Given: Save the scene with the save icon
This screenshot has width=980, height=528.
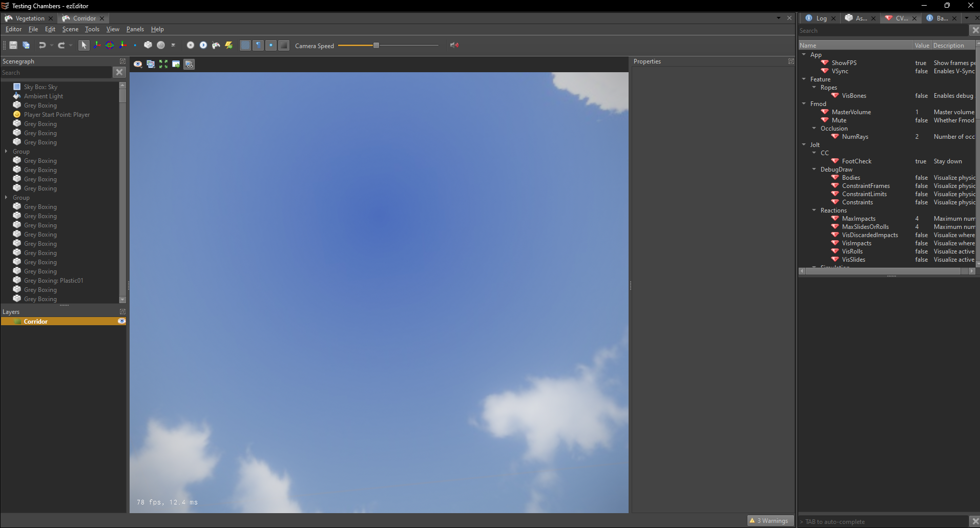Looking at the screenshot, I should click(x=13, y=45).
